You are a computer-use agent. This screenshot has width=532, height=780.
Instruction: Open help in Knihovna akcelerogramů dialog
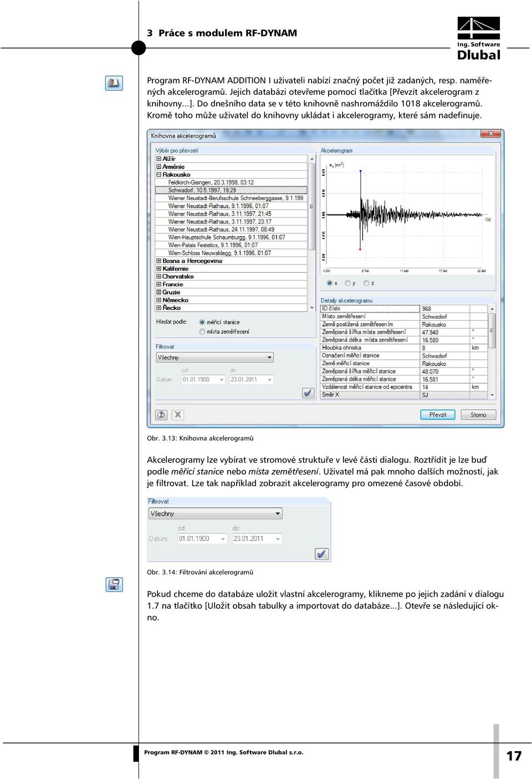coord(161,415)
